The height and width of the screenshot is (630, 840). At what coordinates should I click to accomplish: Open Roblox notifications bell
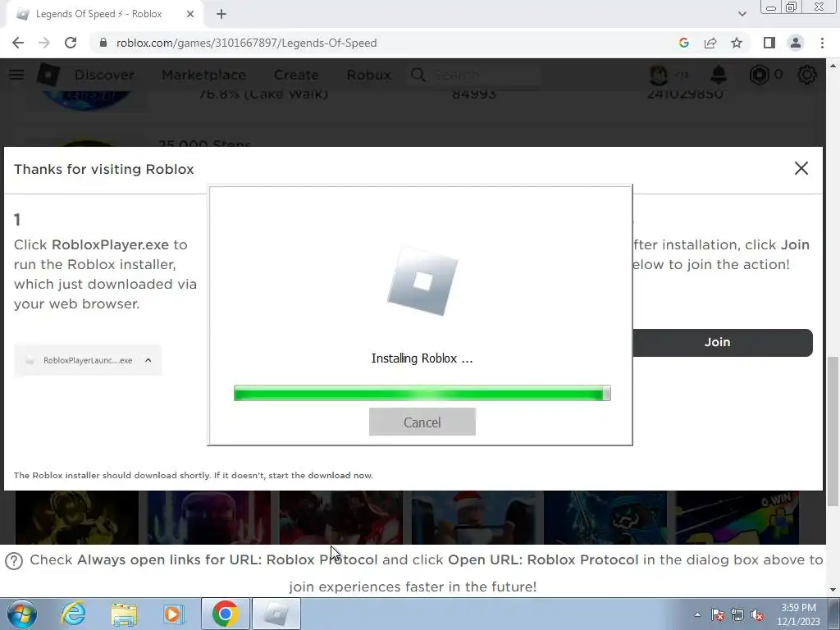coord(719,75)
